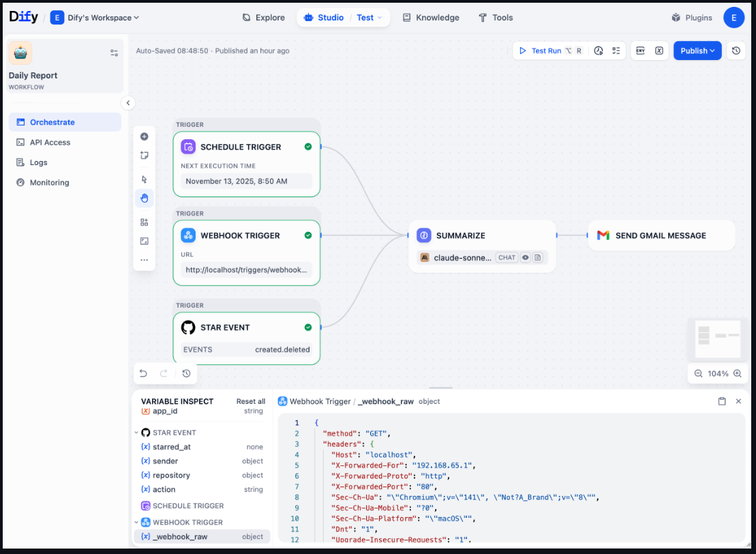Collapse the STAR EVENT variable group
The image size is (756, 554).
pos(137,433)
